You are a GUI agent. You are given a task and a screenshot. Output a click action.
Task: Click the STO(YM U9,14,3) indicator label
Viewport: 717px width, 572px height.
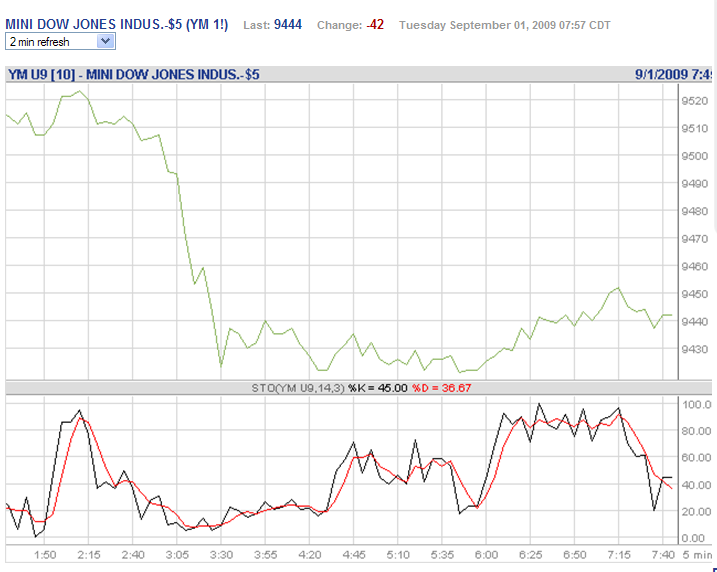(x=298, y=389)
